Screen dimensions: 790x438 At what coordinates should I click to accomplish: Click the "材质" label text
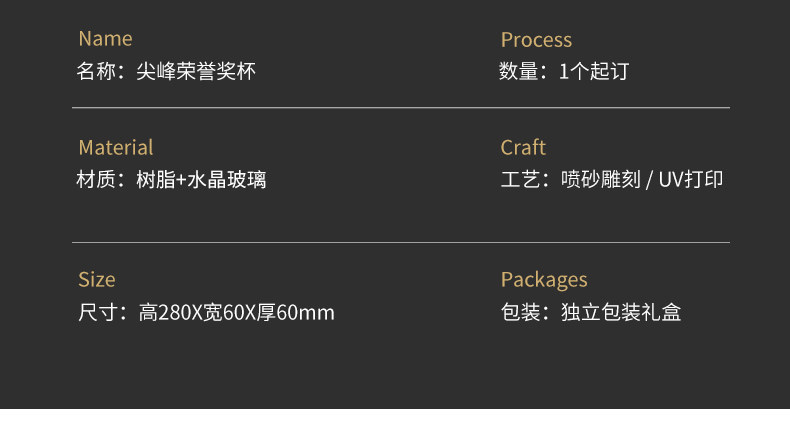tap(96, 180)
